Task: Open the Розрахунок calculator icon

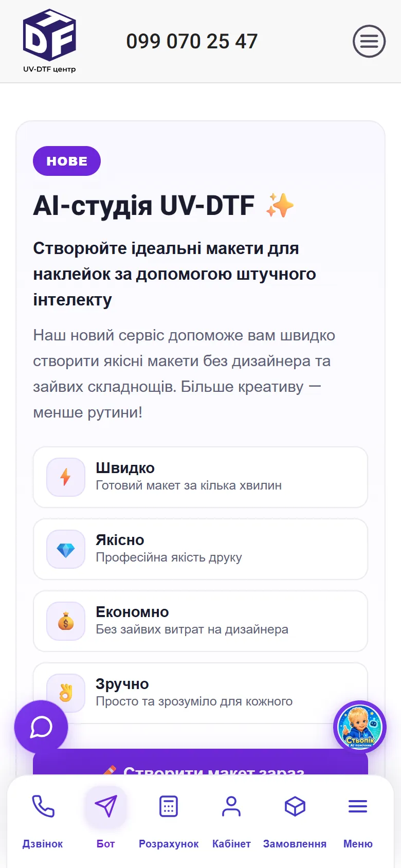Action: coord(169,806)
